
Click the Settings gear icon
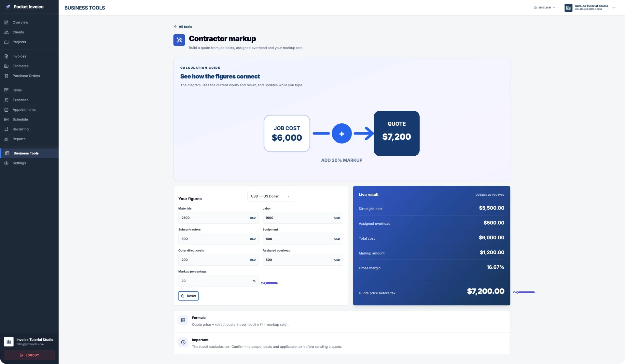(x=6, y=163)
